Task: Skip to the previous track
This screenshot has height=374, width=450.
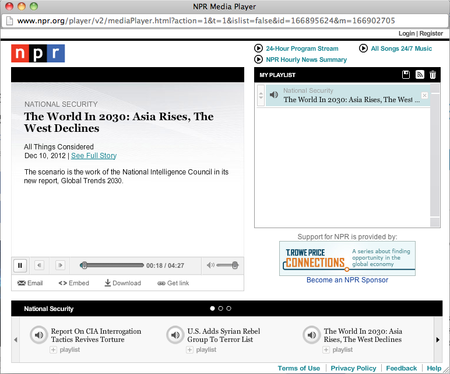Action: [39, 265]
